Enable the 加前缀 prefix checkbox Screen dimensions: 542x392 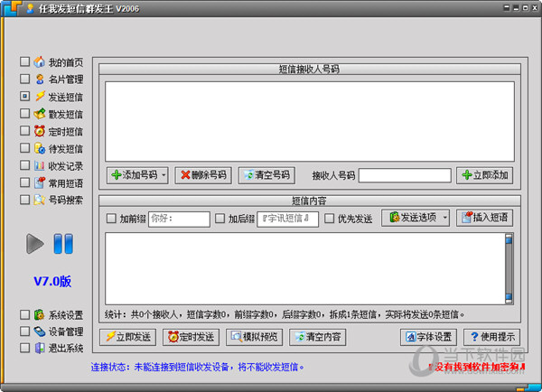click(111, 218)
